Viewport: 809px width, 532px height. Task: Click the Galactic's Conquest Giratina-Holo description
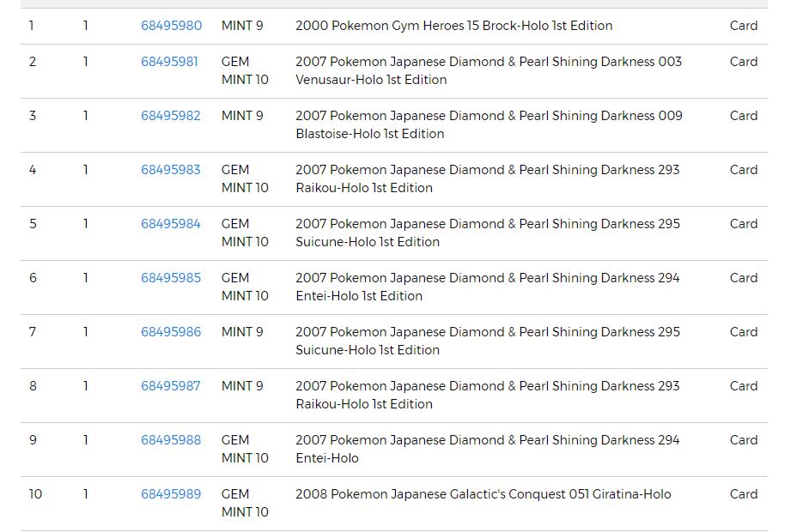[483, 494]
